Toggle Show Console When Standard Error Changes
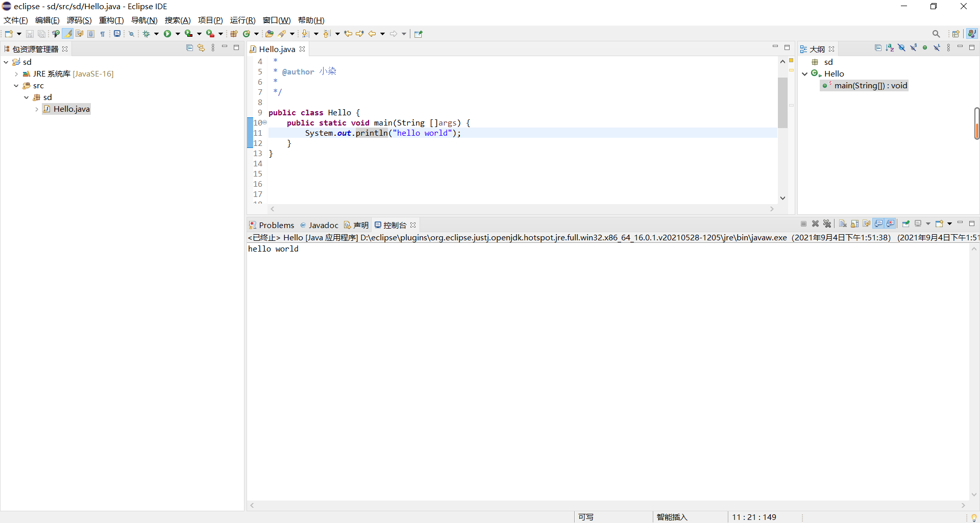The image size is (980, 523). [891, 223]
